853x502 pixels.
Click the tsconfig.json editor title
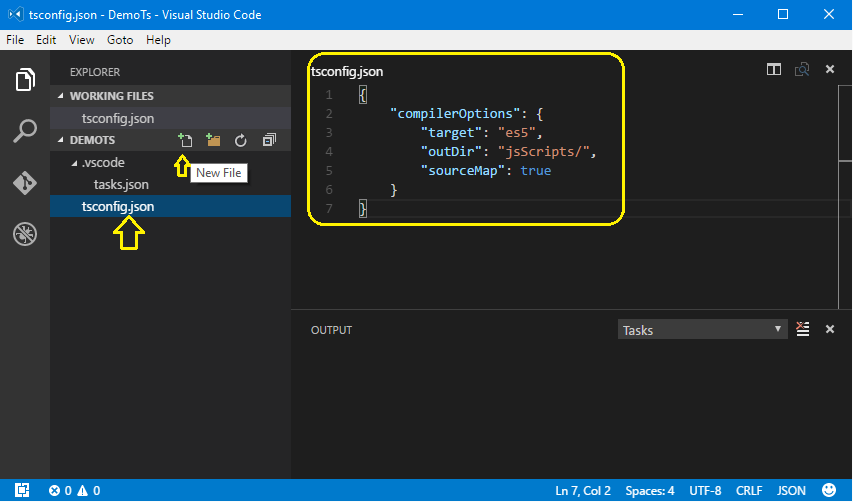(x=347, y=72)
